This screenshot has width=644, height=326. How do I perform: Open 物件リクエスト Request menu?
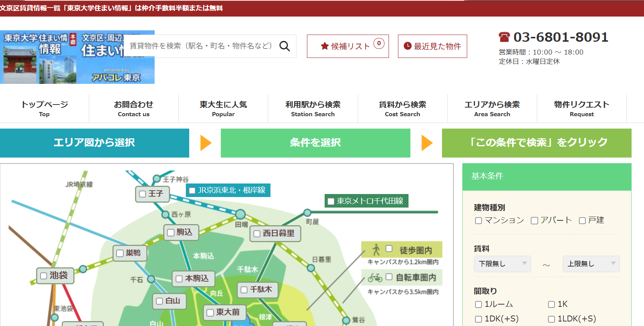[x=582, y=108]
